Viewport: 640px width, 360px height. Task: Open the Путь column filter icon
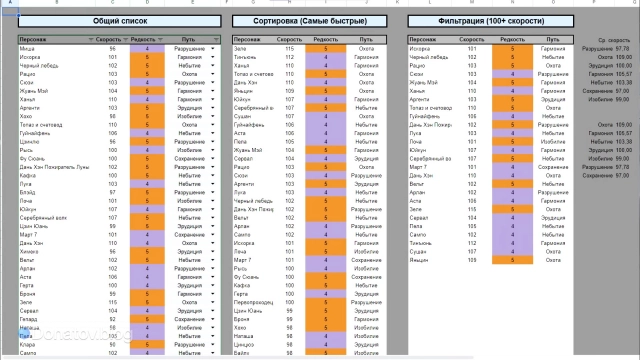216,40
